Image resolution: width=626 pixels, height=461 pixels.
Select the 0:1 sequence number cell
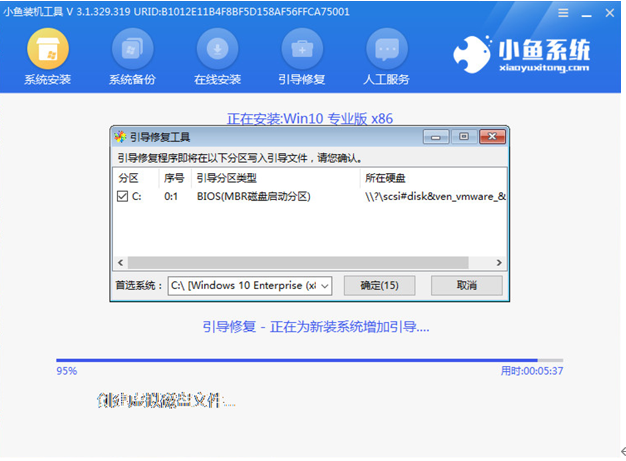click(171, 196)
